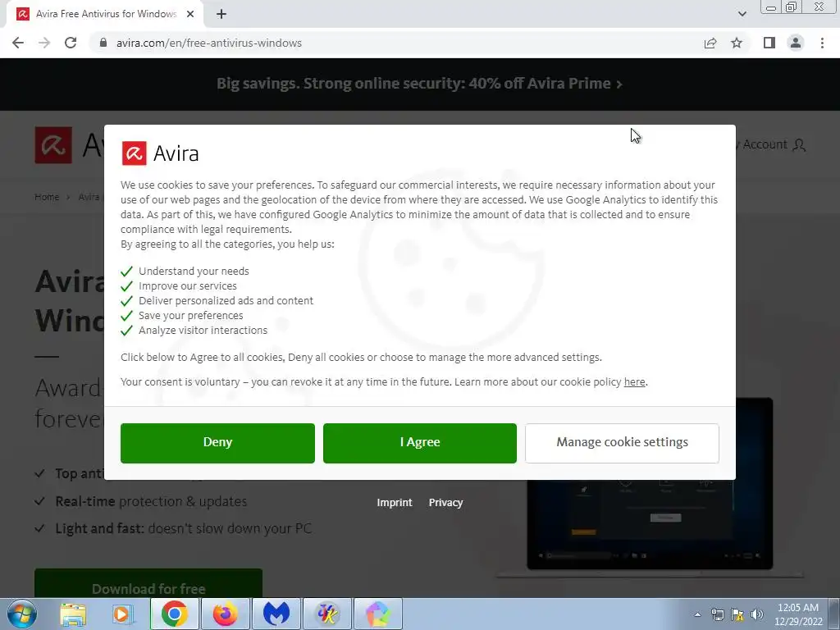Go to Home breadcrumb
This screenshot has width=840, height=630.
(47, 197)
